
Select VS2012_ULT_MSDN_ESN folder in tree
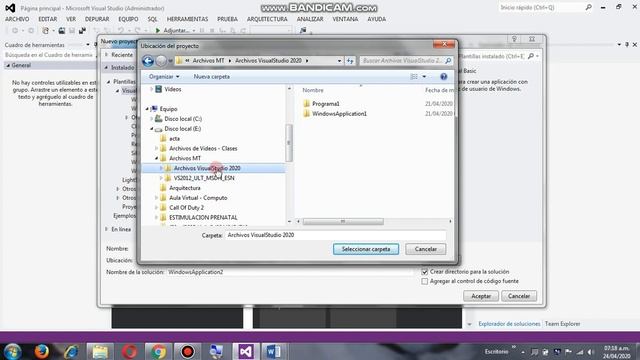click(204, 178)
